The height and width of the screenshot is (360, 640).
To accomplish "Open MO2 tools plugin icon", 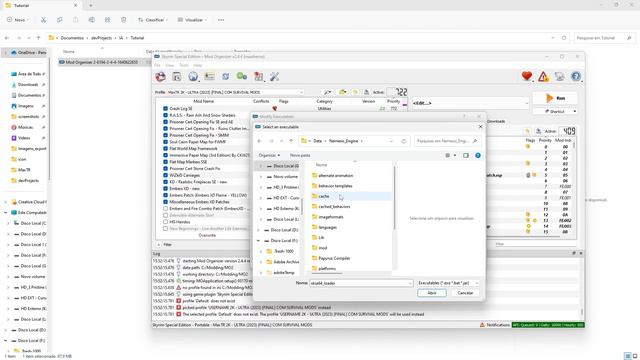I will 258,76.
